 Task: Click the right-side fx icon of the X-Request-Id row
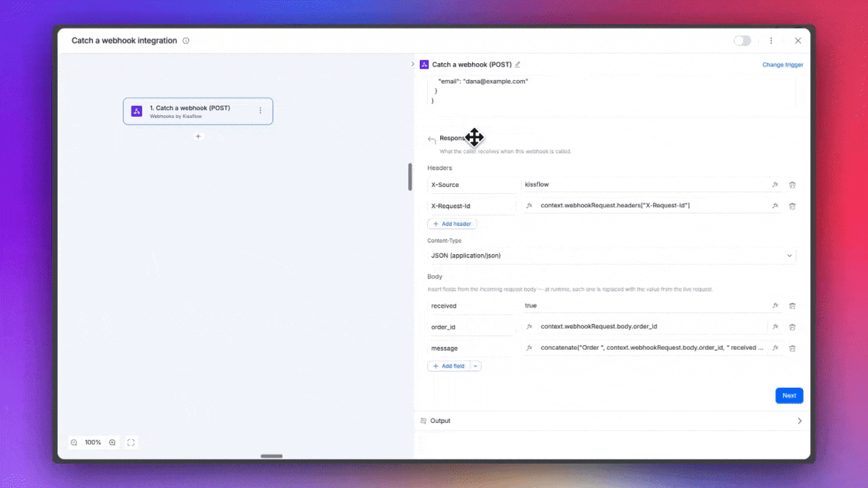pyautogui.click(x=775, y=205)
